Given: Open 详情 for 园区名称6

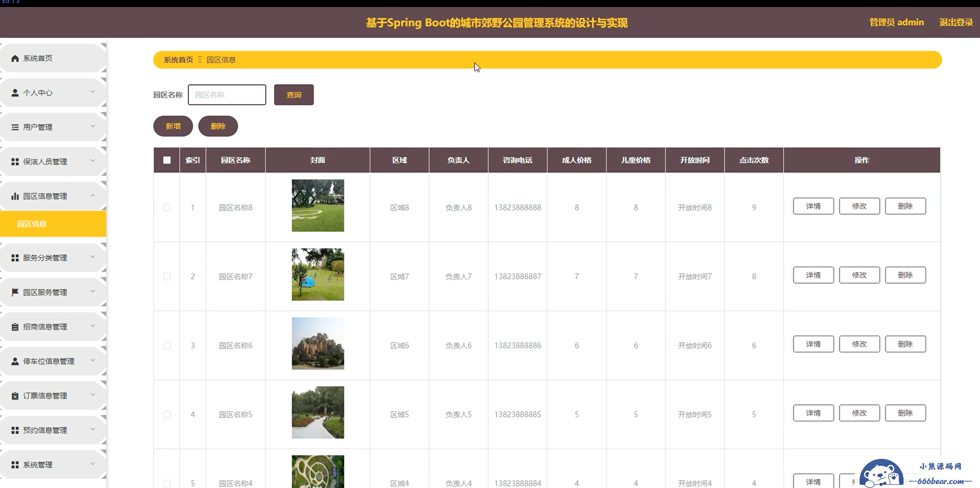Looking at the screenshot, I should [813, 344].
